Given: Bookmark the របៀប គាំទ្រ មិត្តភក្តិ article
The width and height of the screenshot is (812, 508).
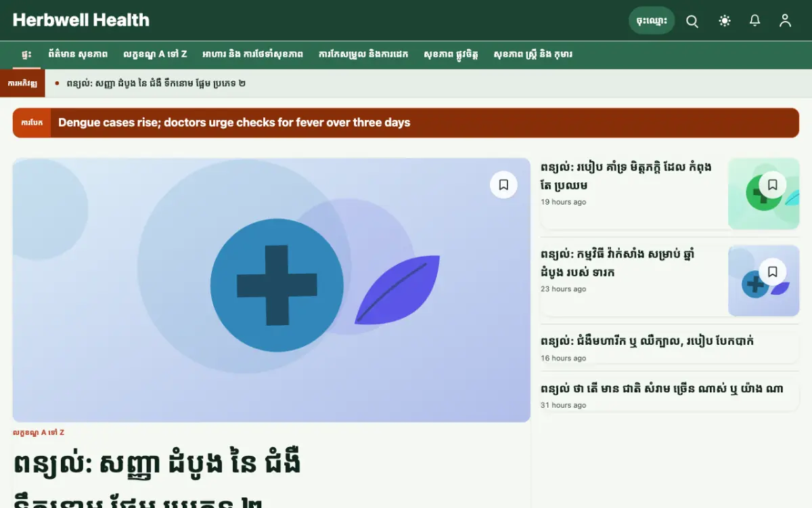Looking at the screenshot, I should (773, 184).
